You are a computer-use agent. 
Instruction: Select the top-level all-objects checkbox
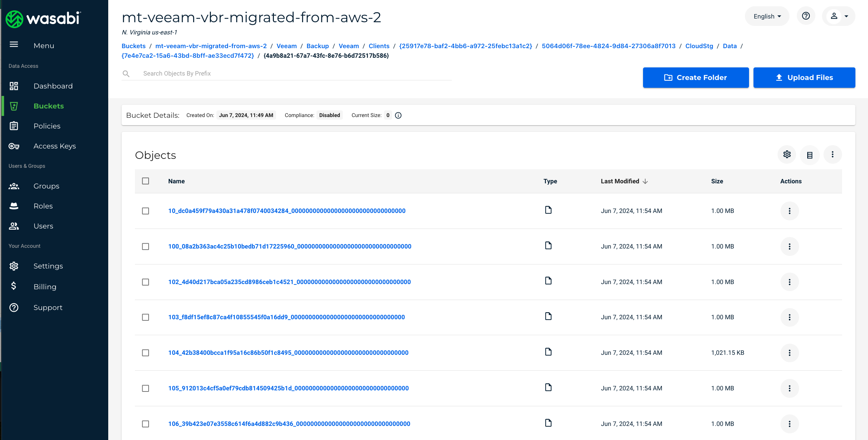coord(145,181)
